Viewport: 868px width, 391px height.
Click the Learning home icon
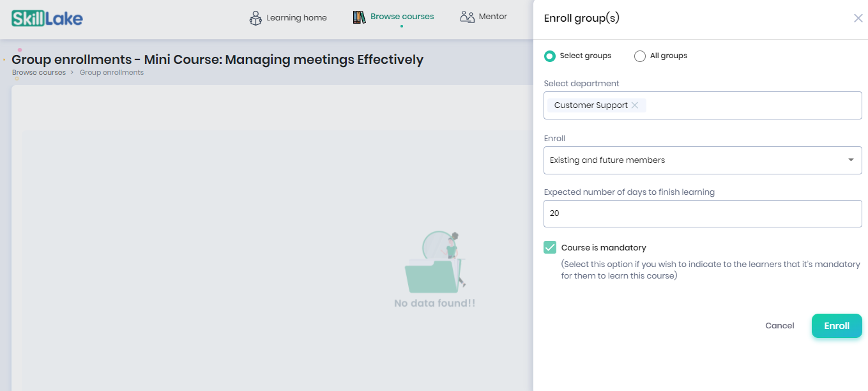coord(255,18)
